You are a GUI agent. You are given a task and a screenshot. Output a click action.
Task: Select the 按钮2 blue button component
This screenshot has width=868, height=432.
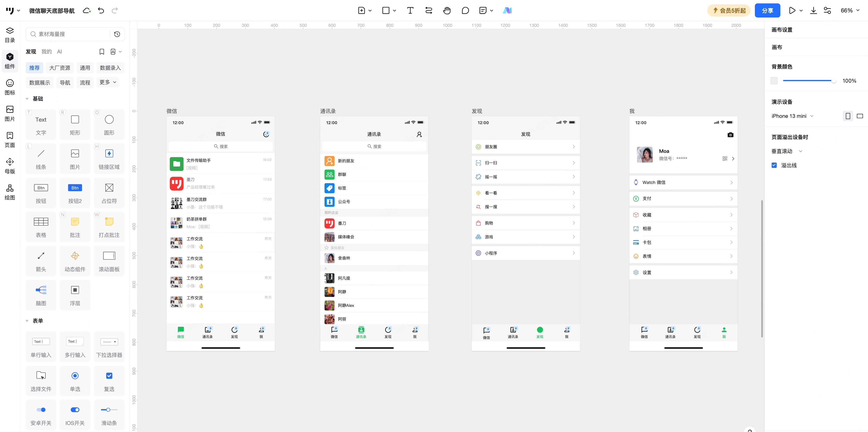75,193
